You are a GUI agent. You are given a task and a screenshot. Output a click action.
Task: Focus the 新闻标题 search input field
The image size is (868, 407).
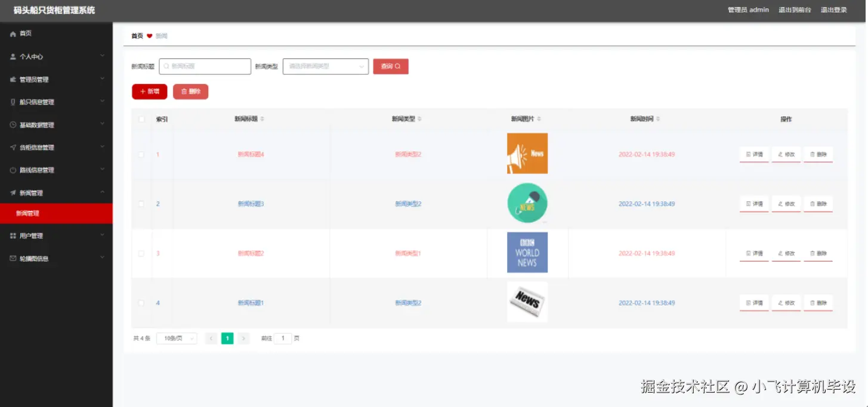pos(205,66)
